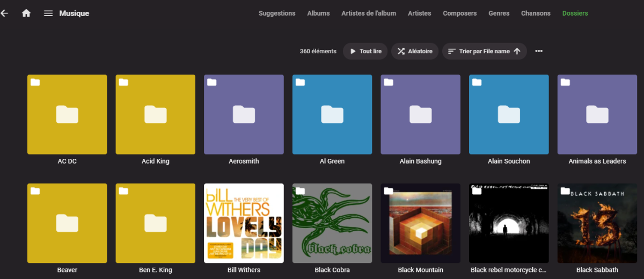Click the Aléatoire shuffle button
Image resolution: width=644 pixels, height=279 pixels.
tap(415, 52)
